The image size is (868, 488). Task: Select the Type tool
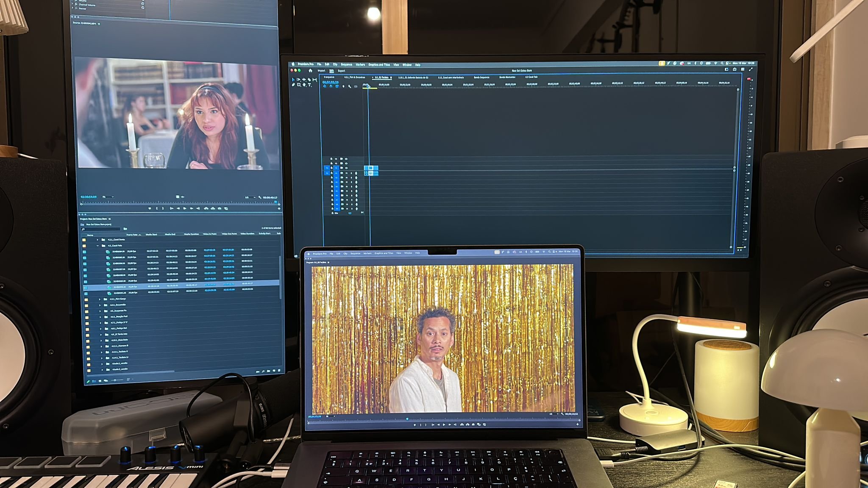309,85
